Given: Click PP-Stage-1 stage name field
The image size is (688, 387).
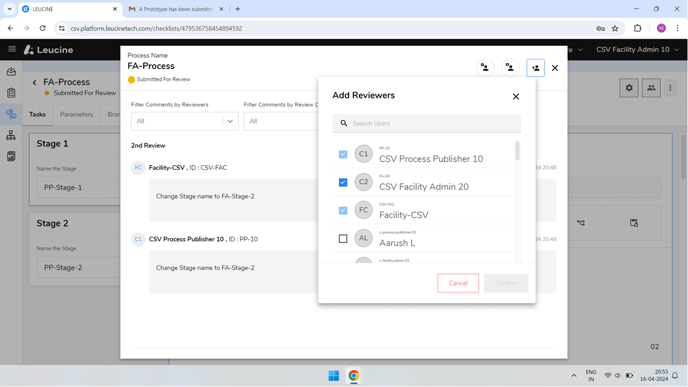Looking at the screenshot, I should [x=78, y=187].
